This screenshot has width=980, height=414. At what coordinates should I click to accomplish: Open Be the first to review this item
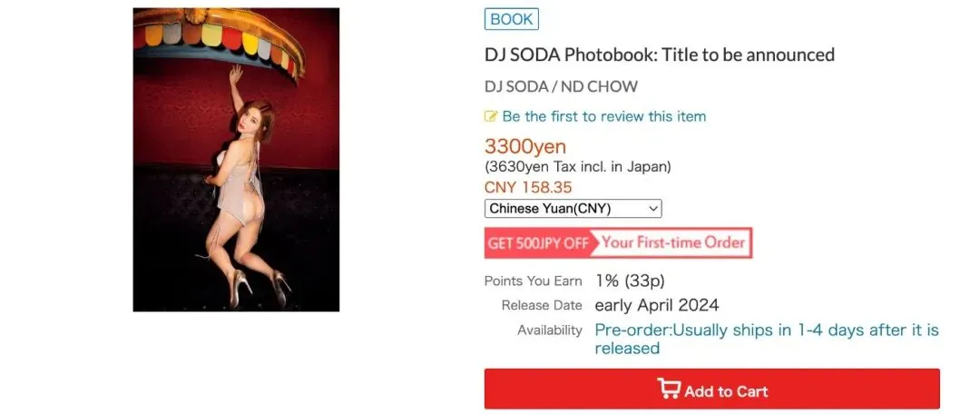[603, 116]
